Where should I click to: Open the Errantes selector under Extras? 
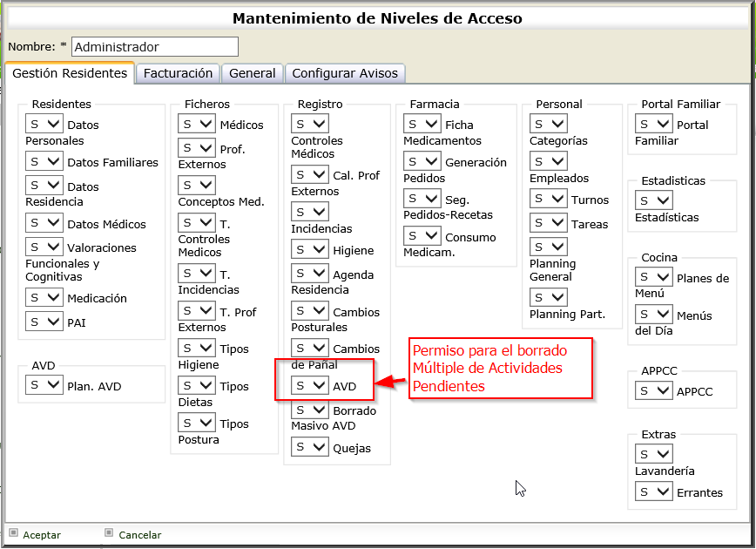[653, 491]
